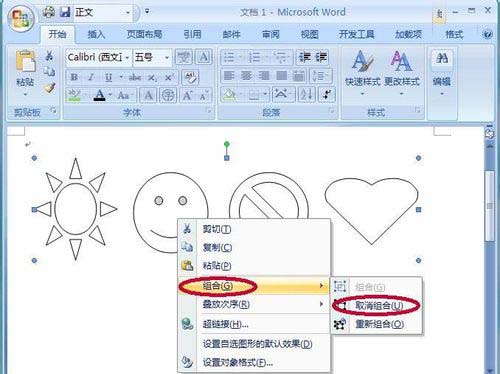Open the 段落 dialog launcher

tap(332, 110)
